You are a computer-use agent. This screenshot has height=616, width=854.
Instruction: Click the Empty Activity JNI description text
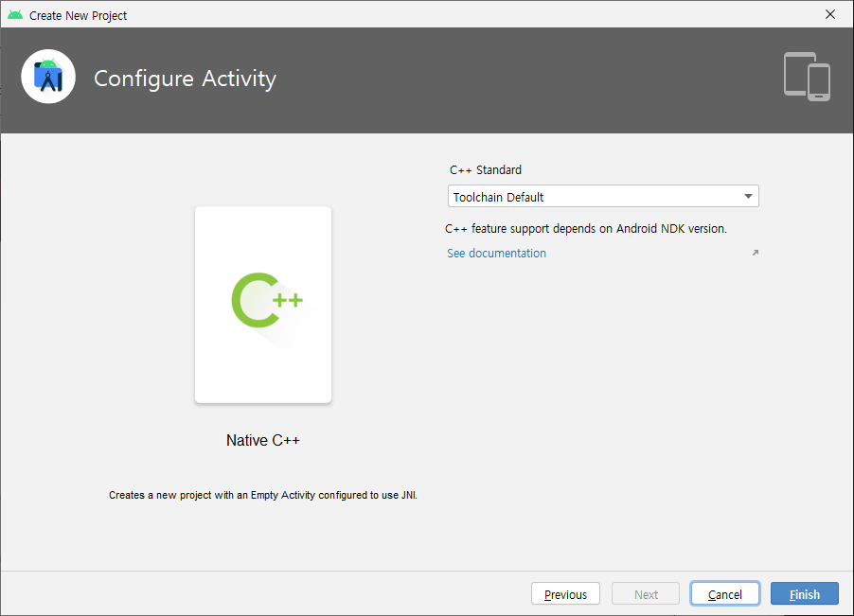click(x=263, y=495)
